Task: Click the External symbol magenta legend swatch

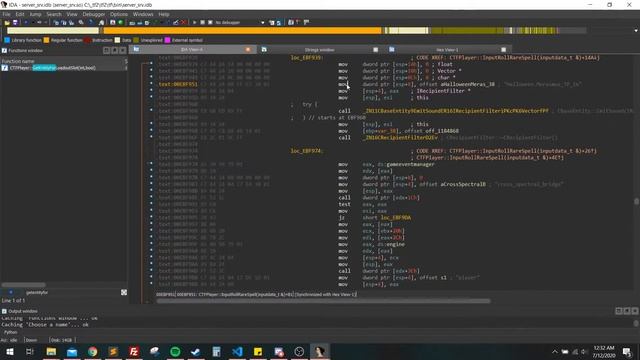Action: tap(167, 40)
